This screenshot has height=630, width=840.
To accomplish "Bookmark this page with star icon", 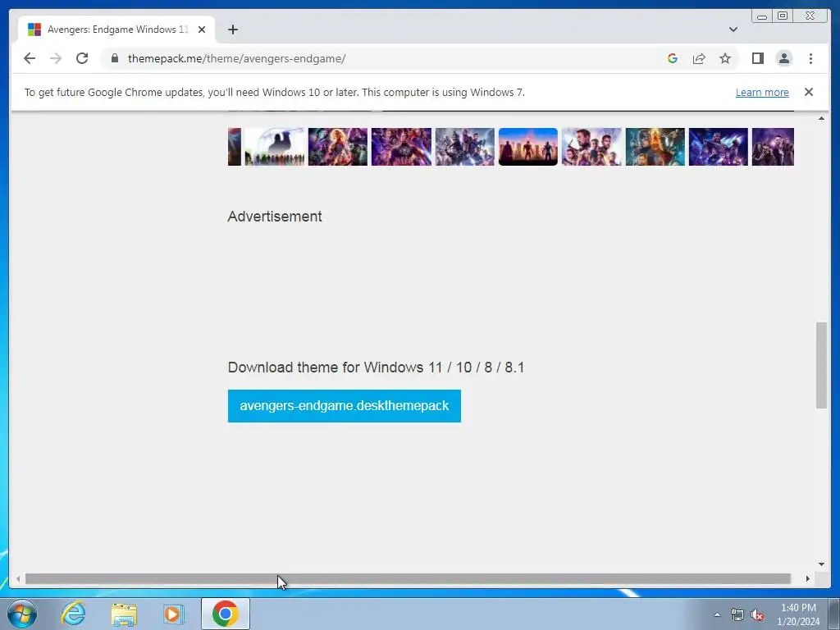I will tap(725, 58).
